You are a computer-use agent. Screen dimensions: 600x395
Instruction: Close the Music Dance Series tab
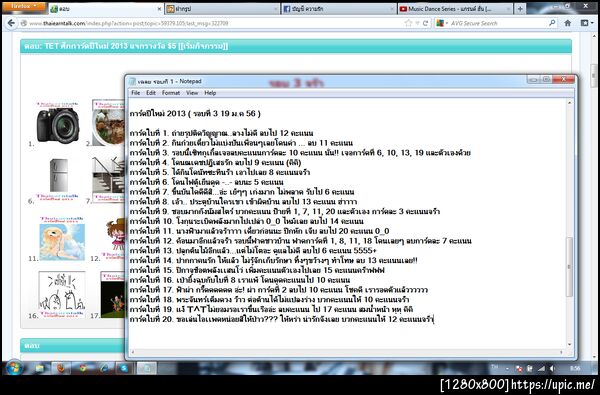coord(509,9)
